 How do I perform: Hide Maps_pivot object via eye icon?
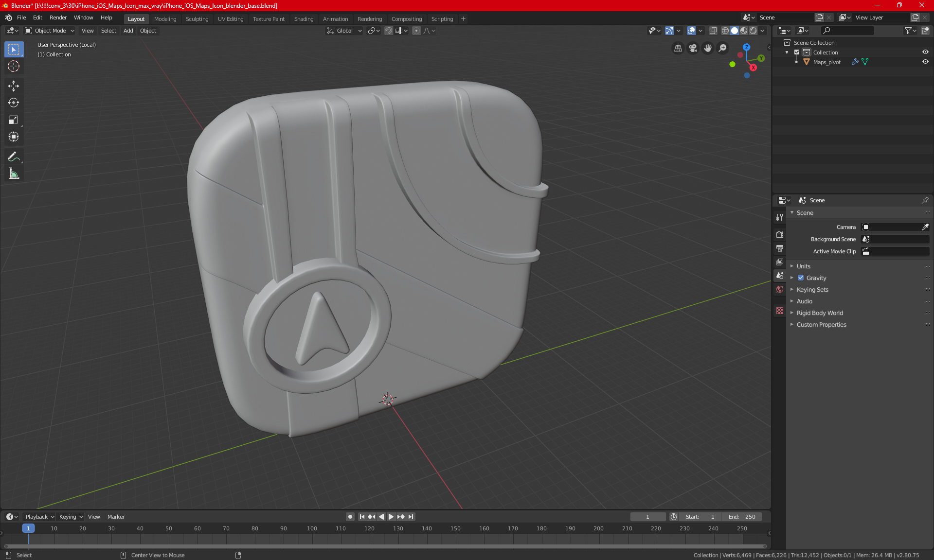coord(925,62)
